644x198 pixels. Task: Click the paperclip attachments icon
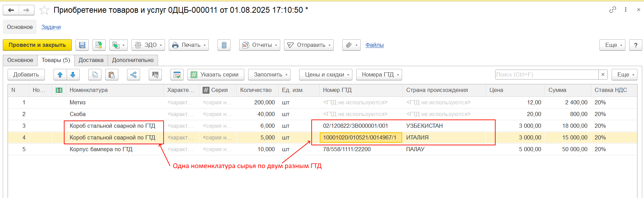point(351,45)
